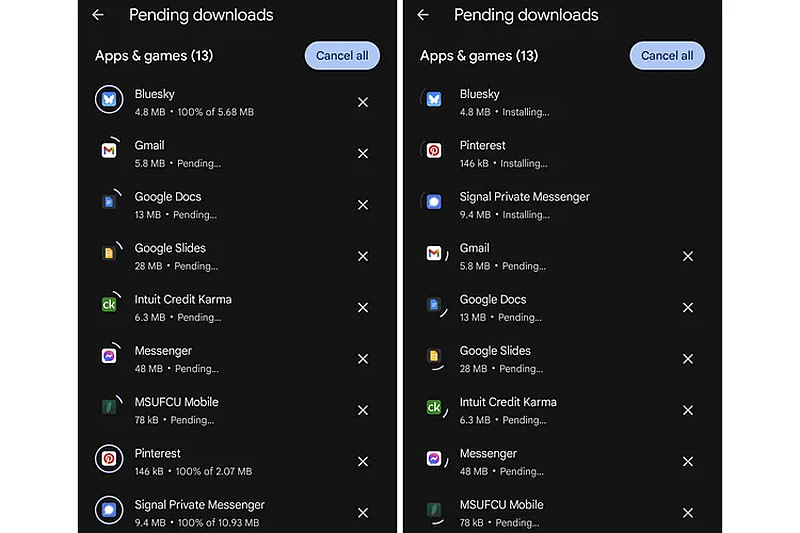Select 'Signal Private Messenger' name on right screen
The width and height of the screenshot is (800, 533).
(524, 197)
